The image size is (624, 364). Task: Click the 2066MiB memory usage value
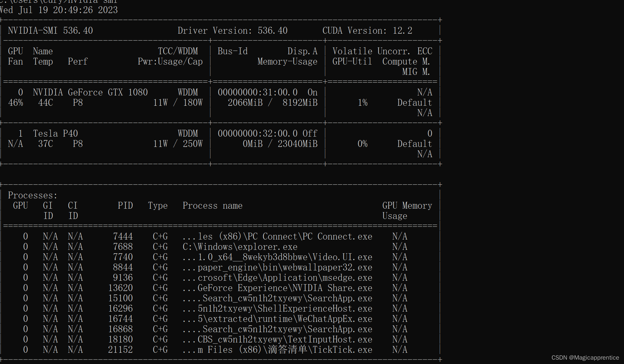point(245,103)
